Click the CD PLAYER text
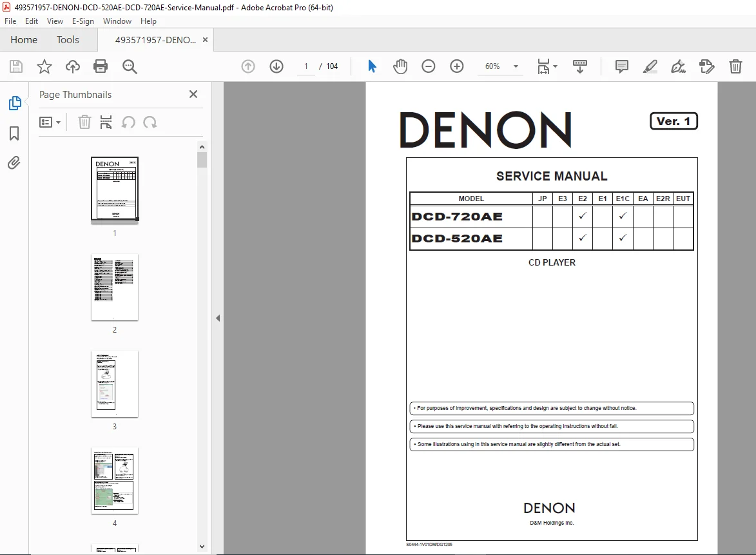756x555 pixels. (x=552, y=262)
